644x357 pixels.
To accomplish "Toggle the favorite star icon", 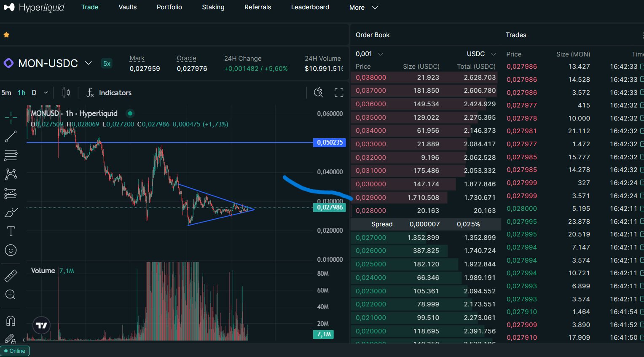I will tap(6, 35).
